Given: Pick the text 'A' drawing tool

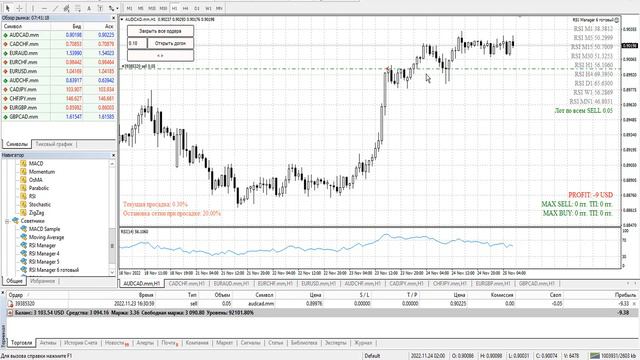Looking at the screenshot, I should [89, 8].
